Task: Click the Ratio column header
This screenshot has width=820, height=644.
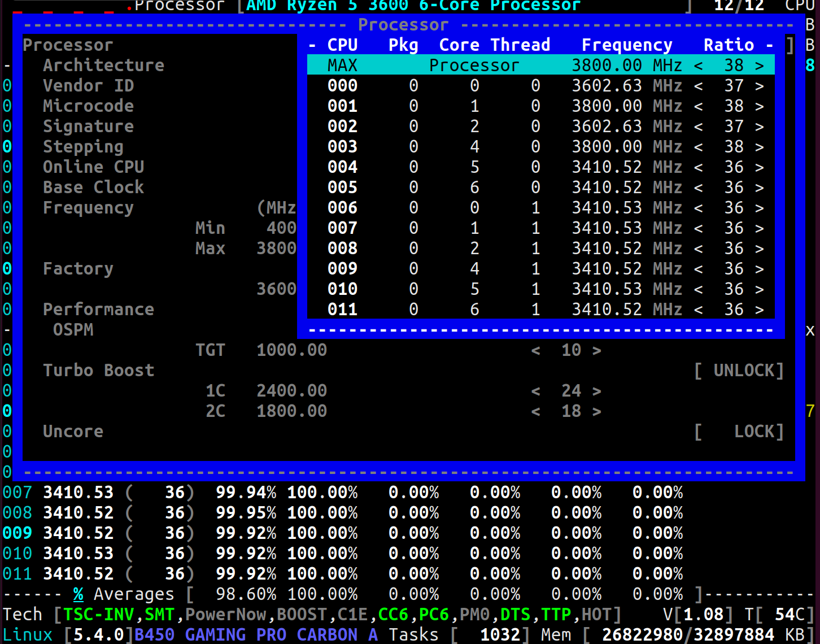Action: [x=729, y=45]
